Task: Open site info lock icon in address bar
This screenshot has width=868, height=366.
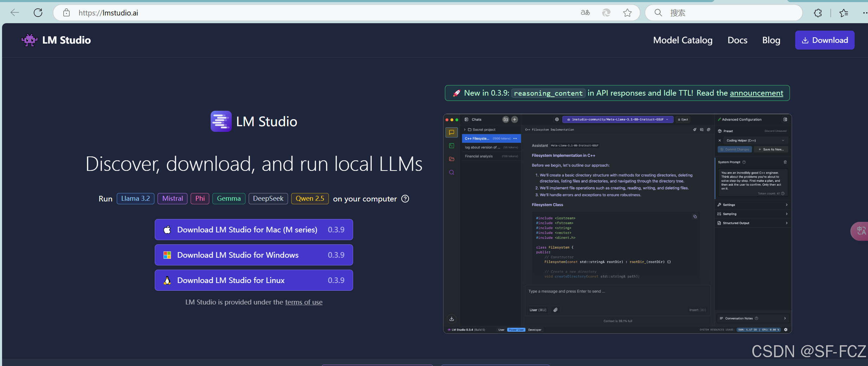Action: (x=66, y=13)
